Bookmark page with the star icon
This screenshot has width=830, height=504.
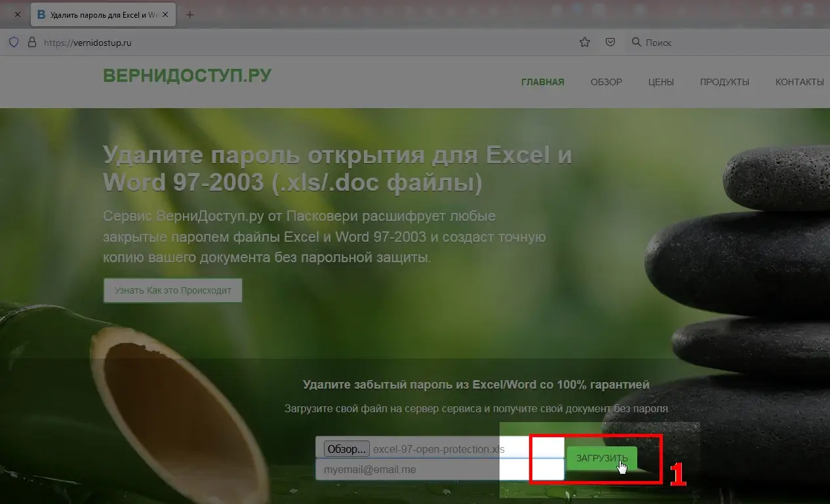click(585, 42)
